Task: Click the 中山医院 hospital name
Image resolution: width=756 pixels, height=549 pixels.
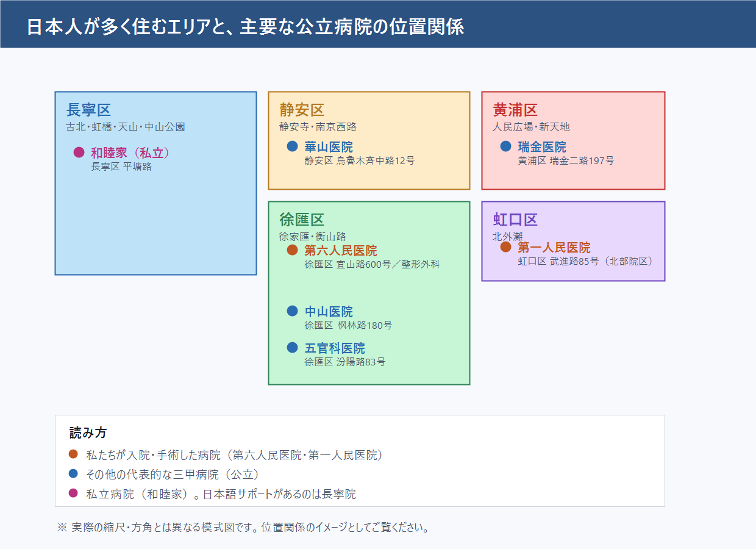Action: click(329, 312)
